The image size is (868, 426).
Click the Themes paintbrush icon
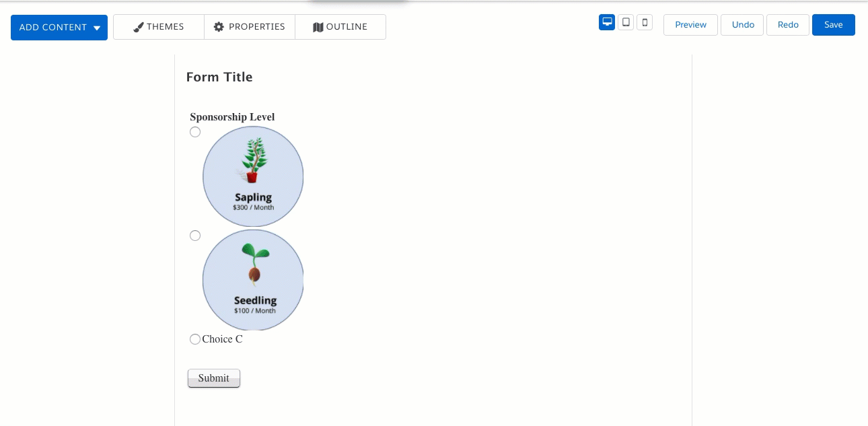[x=139, y=27]
